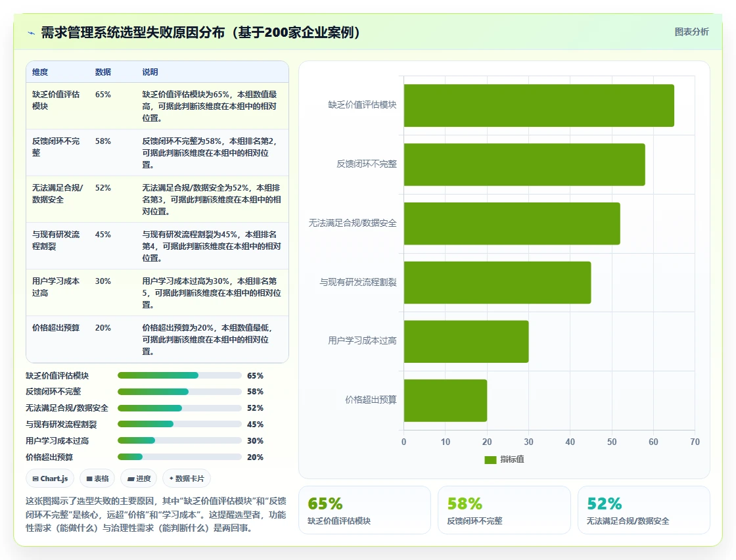Click the 45% data cell in table
The image size is (736, 560).
tap(103, 234)
